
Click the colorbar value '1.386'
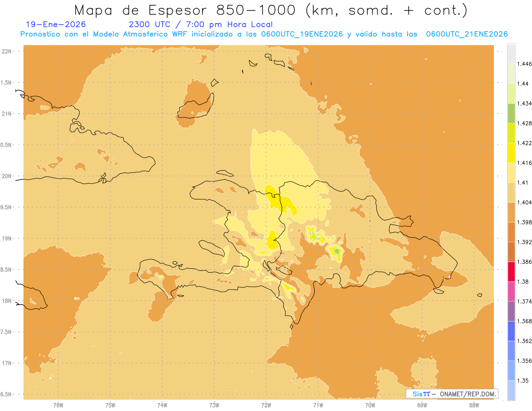pos(524,262)
